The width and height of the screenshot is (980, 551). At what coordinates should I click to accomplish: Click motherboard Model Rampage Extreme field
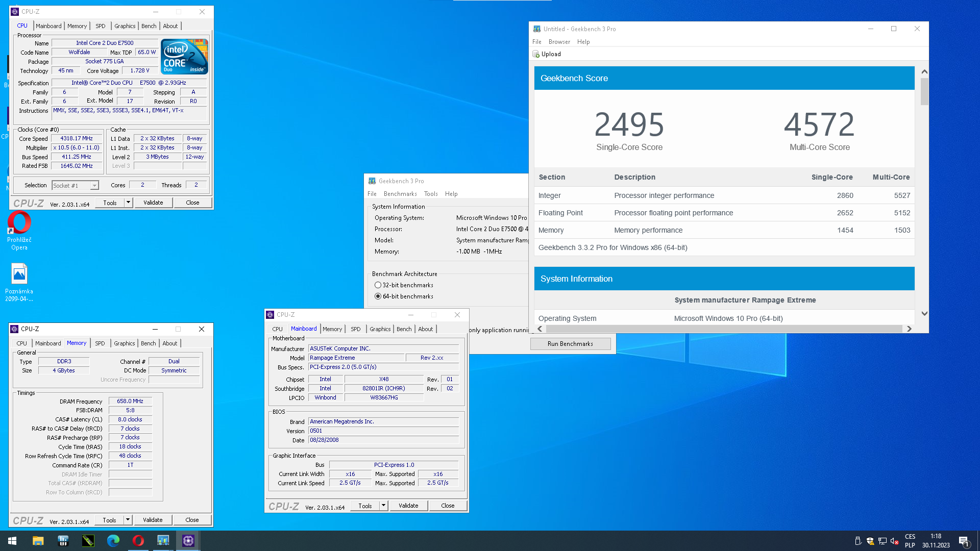tap(356, 358)
